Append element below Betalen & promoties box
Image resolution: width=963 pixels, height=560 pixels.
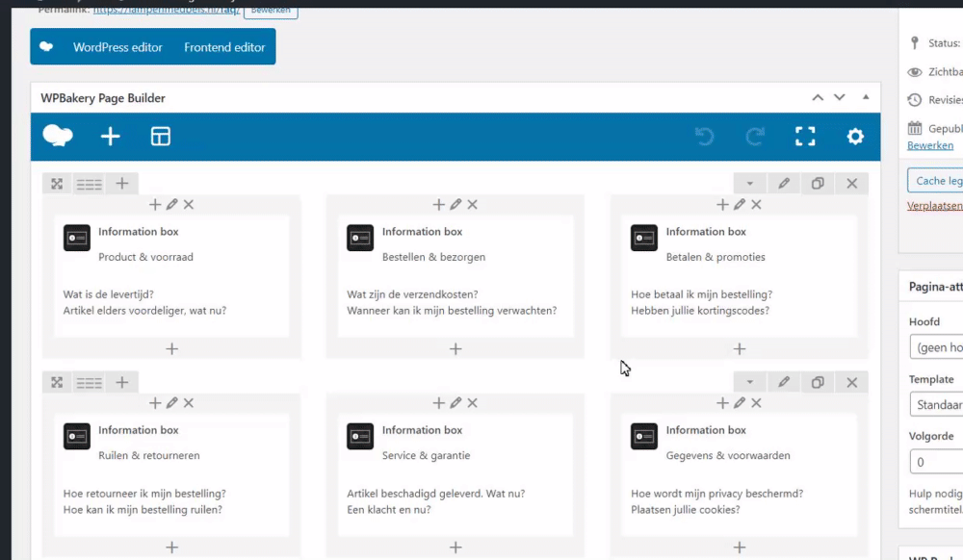pyautogui.click(x=740, y=349)
